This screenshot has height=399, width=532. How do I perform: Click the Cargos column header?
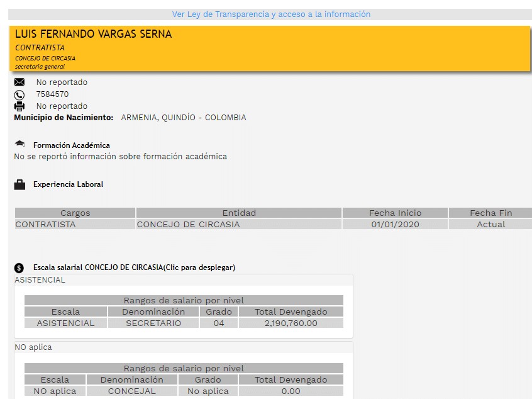pos(75,213)
